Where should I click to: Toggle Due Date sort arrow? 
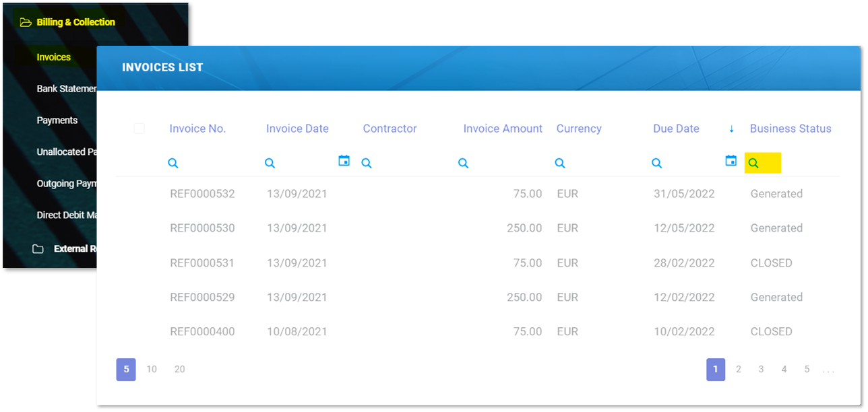click(x=731, y=129)
